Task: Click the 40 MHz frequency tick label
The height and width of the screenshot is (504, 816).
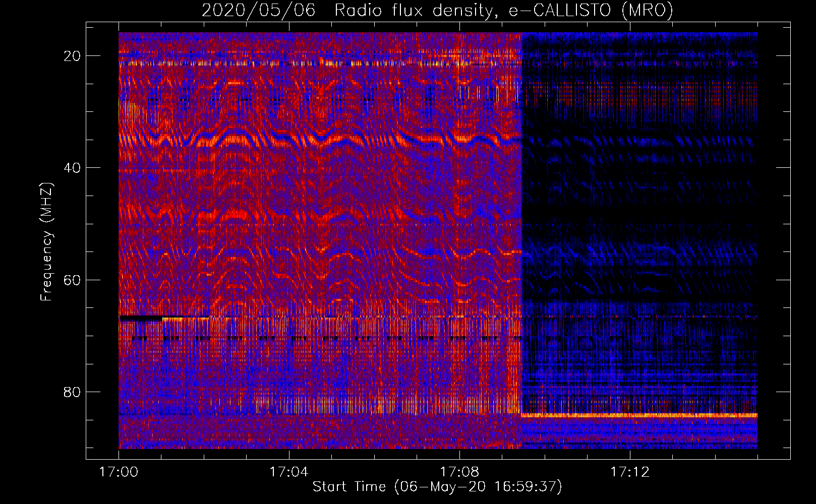Action: (72, 168)
